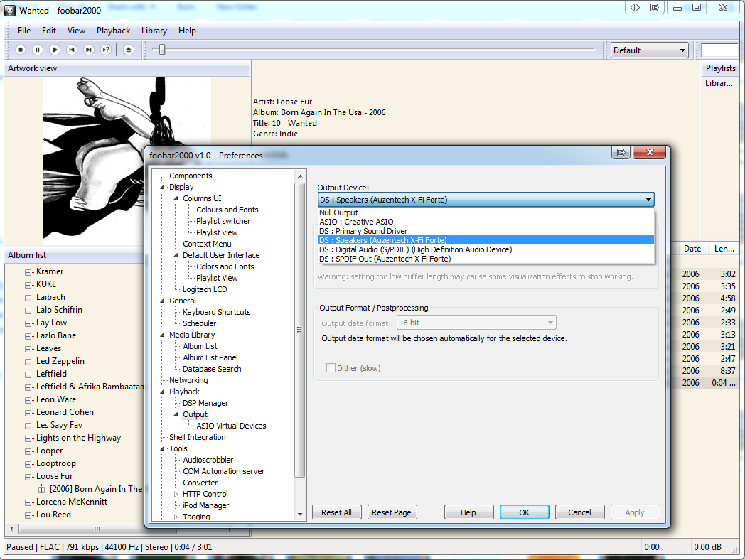Click the Reset Page button

pyautogui.click(x=392, y=512)
